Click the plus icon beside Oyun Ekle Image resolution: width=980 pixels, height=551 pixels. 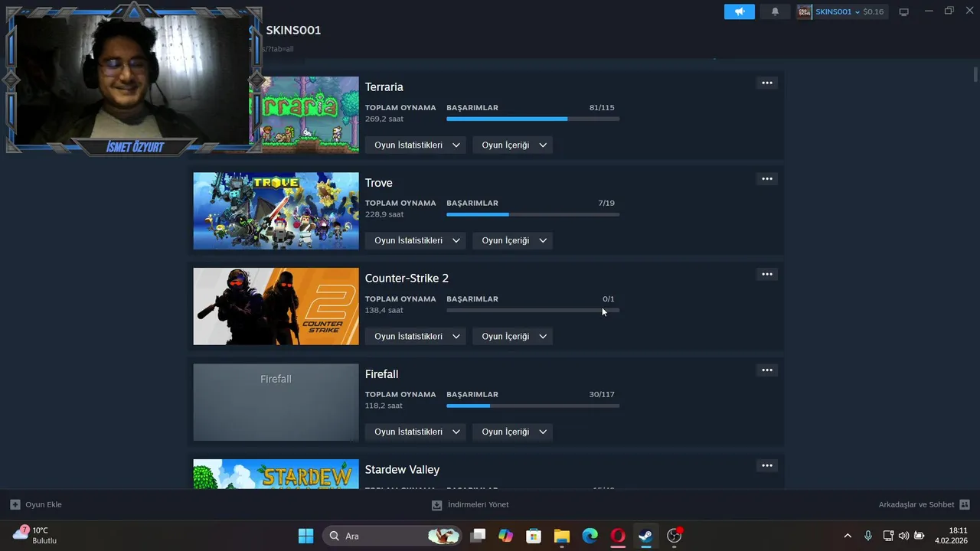pyautogui.click(x=15, y=504)
